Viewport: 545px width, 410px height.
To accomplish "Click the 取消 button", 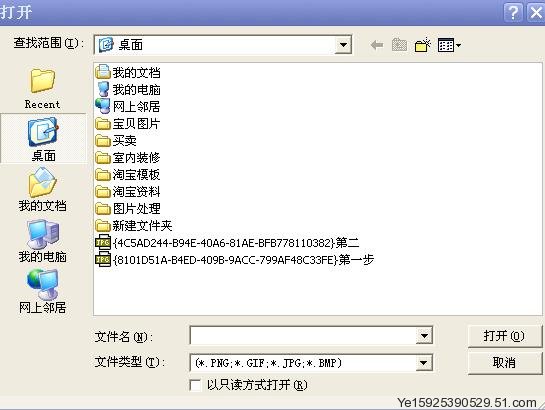I will tap(504, 363).
